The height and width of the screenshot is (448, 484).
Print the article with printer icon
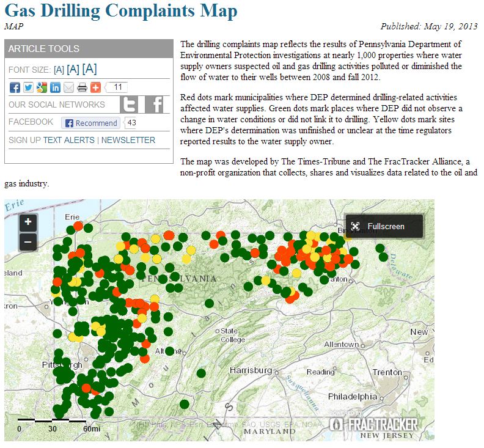click(x=82, y=87)
